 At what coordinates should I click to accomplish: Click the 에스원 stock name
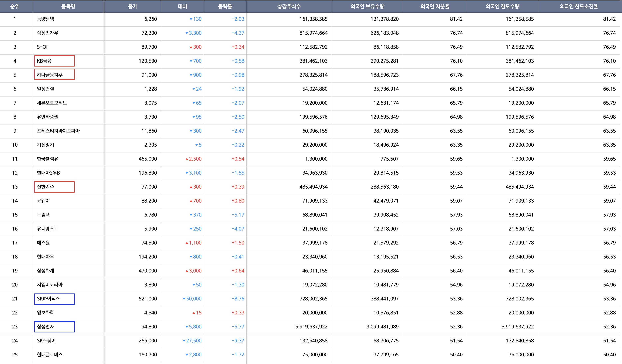coord(43,243)
